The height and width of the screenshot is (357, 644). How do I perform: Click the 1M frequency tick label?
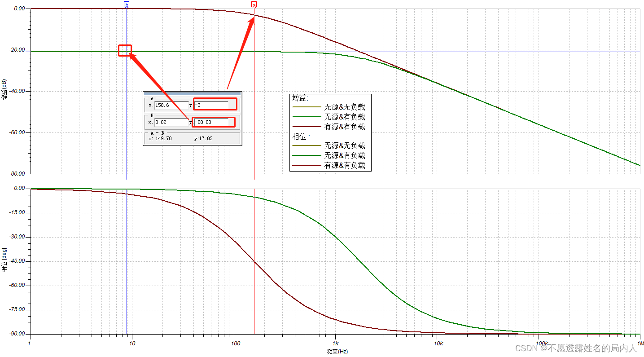tap(640, 344)
